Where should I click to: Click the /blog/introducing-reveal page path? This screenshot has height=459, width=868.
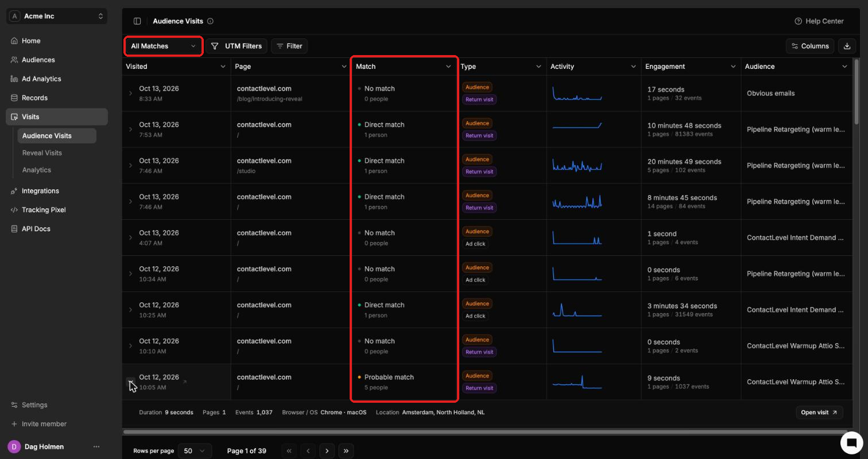point(270,99)
